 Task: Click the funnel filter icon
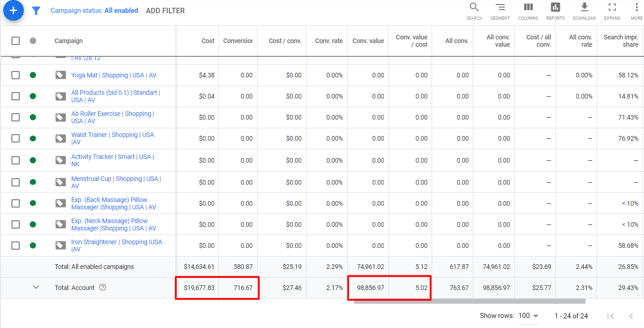36,11
